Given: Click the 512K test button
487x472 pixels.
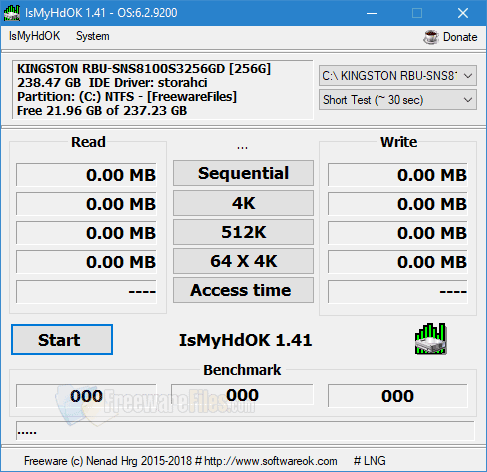Looking at the screenshot, I should click(243, 232).
